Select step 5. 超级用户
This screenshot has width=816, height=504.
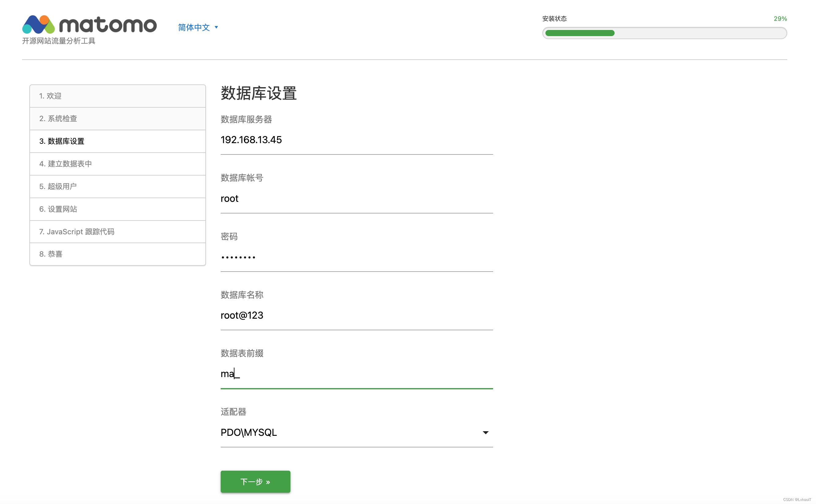click(x=118, y=187)
